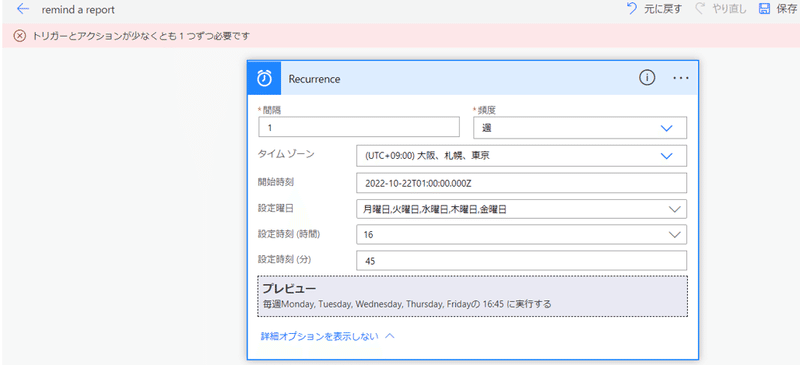Click the 開始時刻 input field
The height and width of the screenshot is (365, 800).
coord(521,183)
